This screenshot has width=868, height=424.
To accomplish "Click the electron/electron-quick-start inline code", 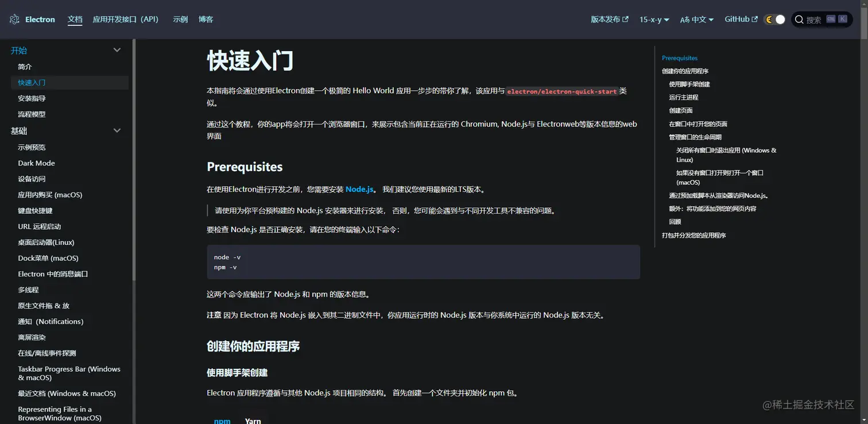I will (562, 91).
